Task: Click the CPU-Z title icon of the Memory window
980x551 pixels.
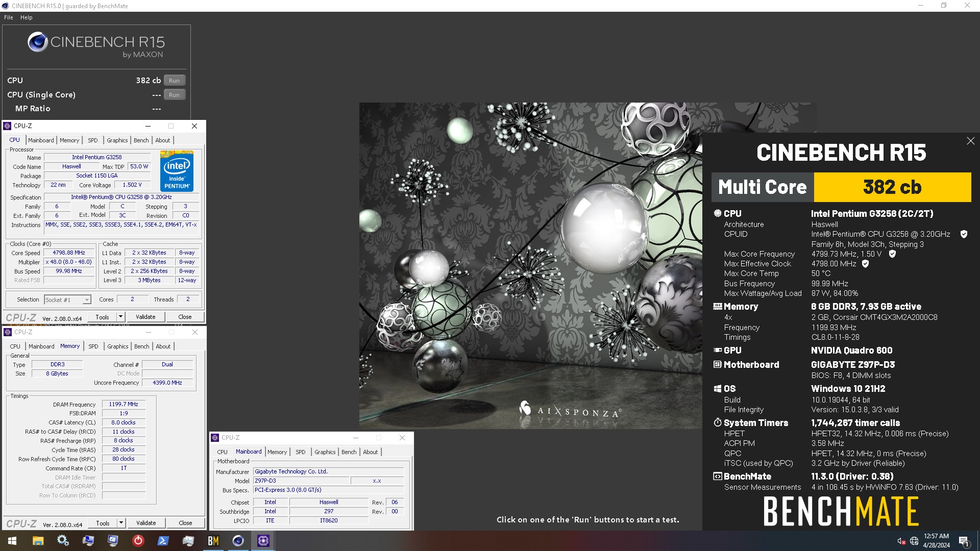Action: pyautogui.click(x=8, y=332)
